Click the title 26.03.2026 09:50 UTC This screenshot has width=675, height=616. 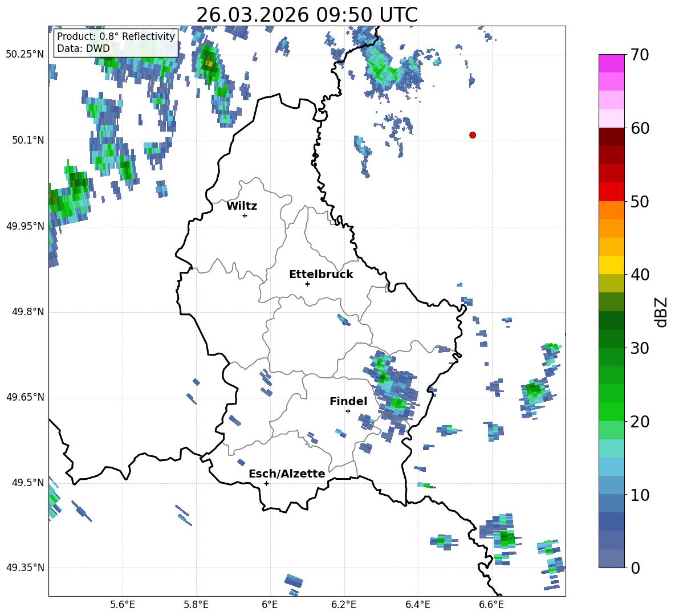point(307,15)
